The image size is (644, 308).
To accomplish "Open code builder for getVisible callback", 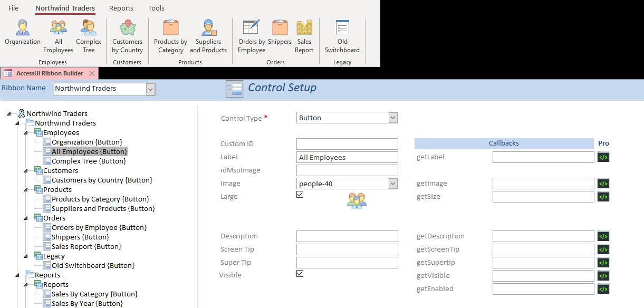I will (x=603, y=276).
